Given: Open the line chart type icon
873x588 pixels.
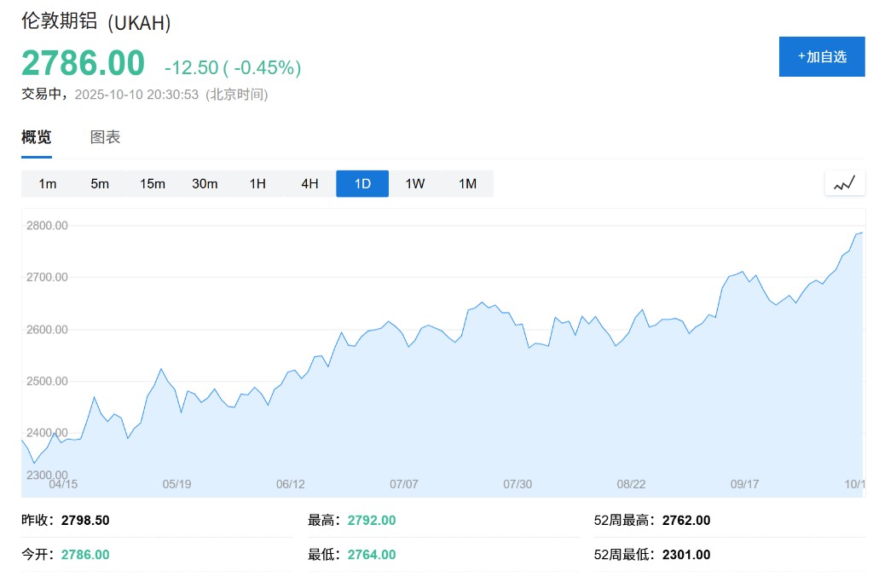Looking at the screenshot, I should coord(844,183).
